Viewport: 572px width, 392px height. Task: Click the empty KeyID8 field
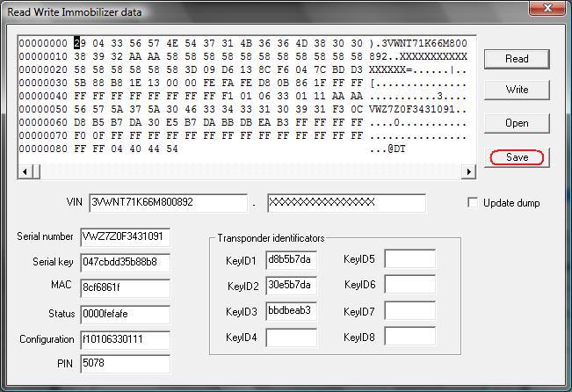tap(410, 336)
